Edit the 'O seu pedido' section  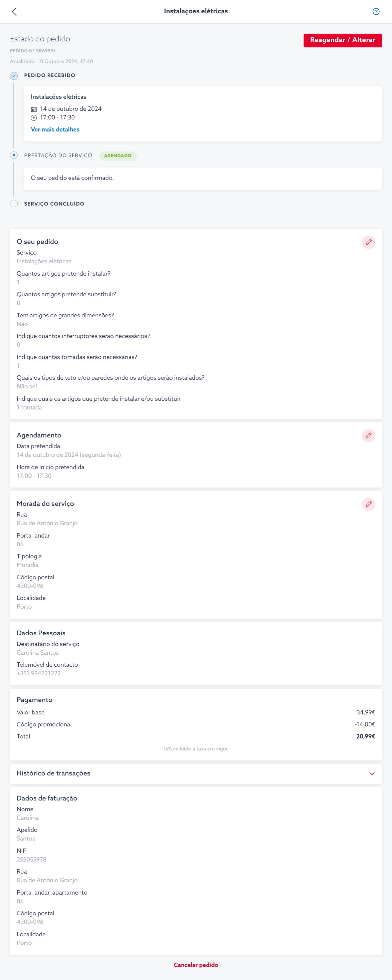(368, 242)
